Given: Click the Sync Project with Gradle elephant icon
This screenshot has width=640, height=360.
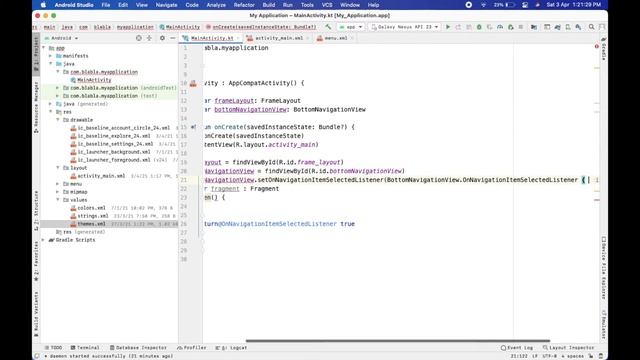Looking at the screenshot, I should [x=558, y=27].
